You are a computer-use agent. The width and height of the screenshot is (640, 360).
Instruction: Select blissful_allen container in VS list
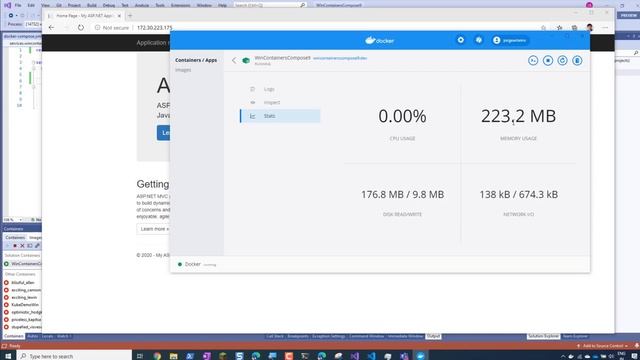tap(23, 282)
